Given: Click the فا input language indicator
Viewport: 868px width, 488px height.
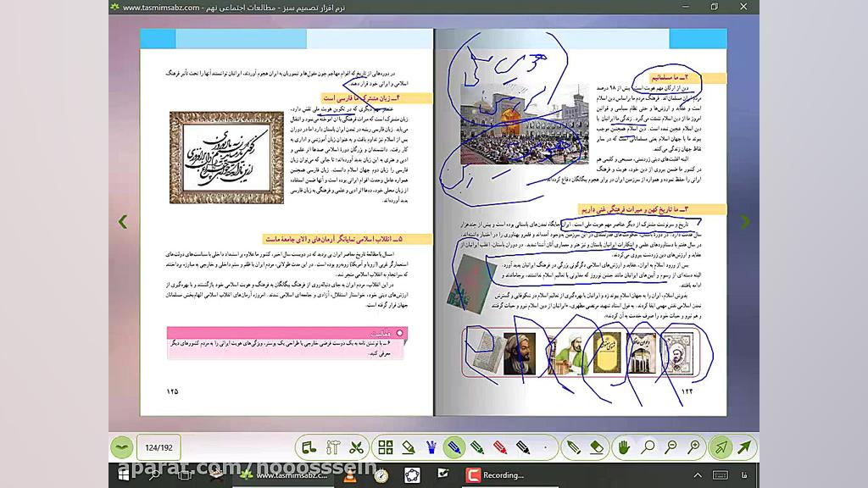Looking at the screenshot, I should [744, 474].
